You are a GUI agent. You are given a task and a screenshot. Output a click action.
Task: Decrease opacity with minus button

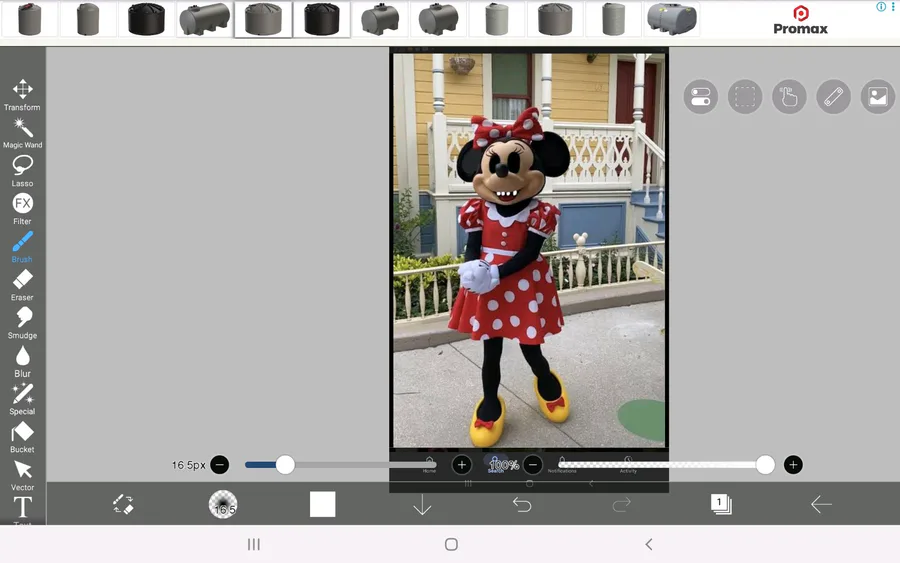(x=533, y=464)
